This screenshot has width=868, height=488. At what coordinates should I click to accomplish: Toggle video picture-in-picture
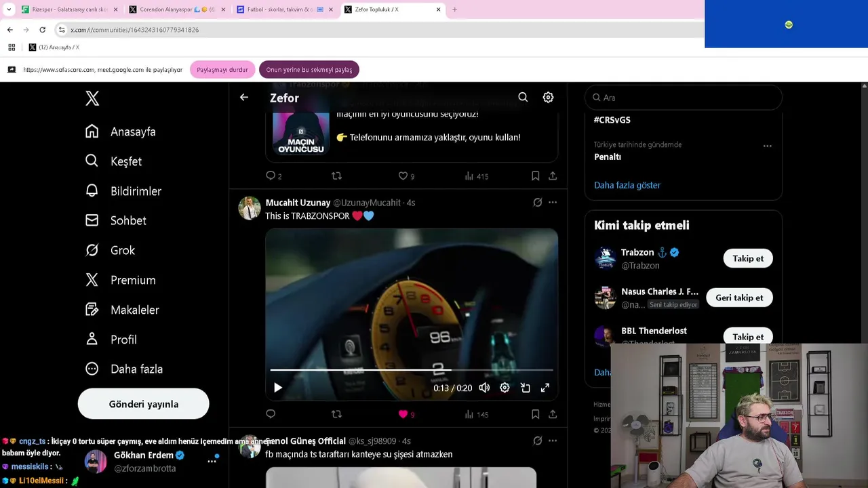coord(525,388)
